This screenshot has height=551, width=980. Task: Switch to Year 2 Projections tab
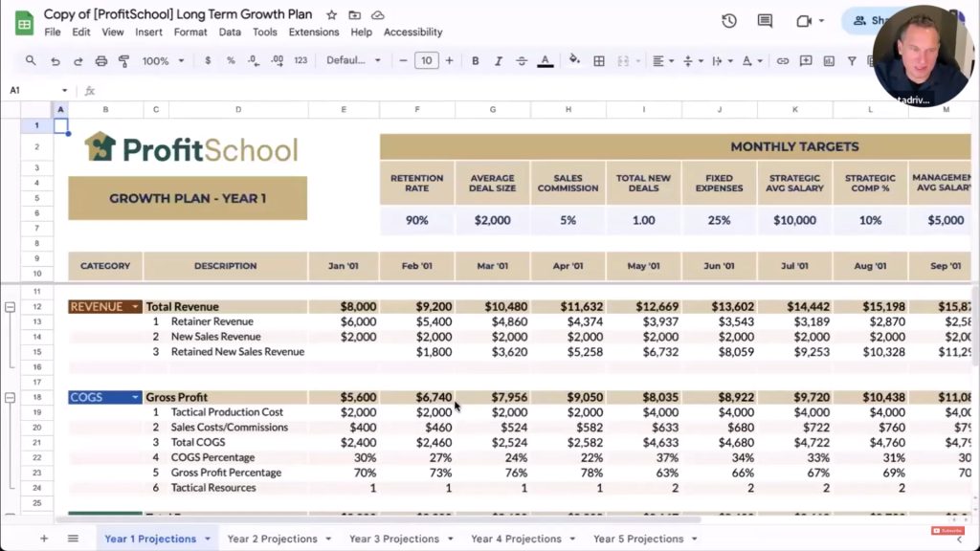pos(273,539)
